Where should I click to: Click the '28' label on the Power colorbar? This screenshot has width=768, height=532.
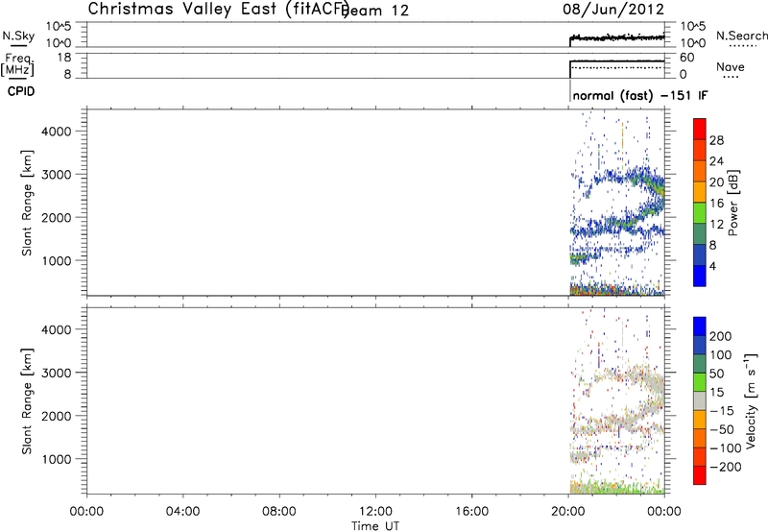point(716,140)
